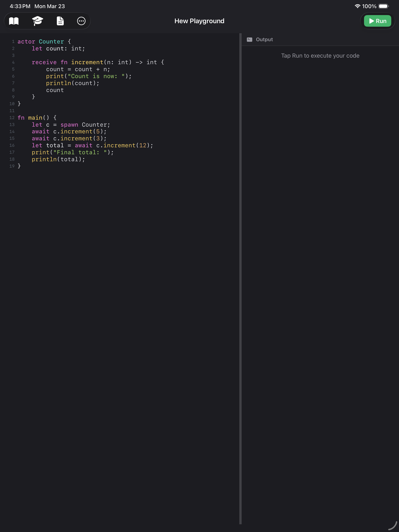Viewport: 399px width, 532px height.
Task: Click the 'await c.increment(5);' line
Action: point(69,132)
